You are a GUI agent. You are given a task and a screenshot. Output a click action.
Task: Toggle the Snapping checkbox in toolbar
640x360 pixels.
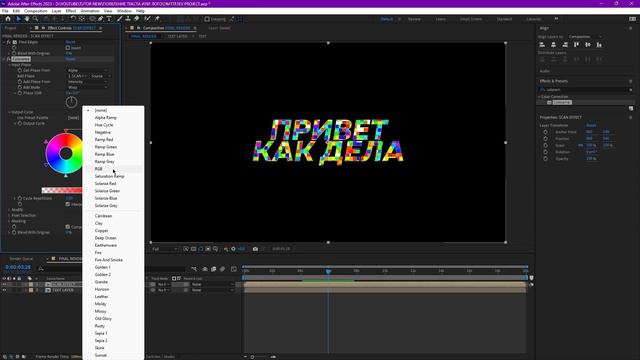207,19
